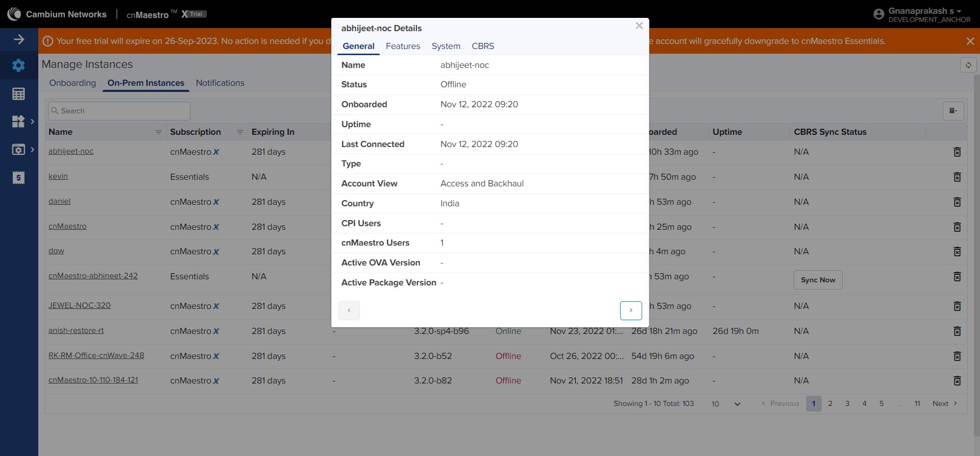Select page 1 in pagination
980x456 pixels.
(814, 404)
